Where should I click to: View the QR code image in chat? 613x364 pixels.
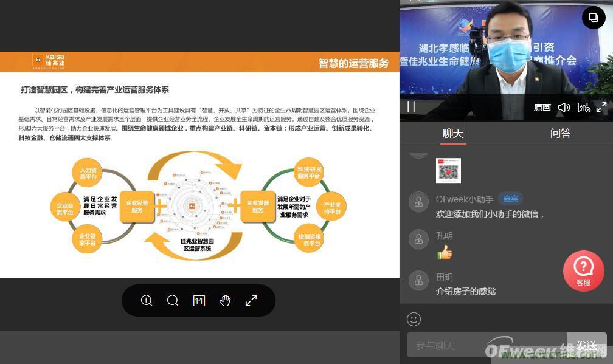(448, 170)
